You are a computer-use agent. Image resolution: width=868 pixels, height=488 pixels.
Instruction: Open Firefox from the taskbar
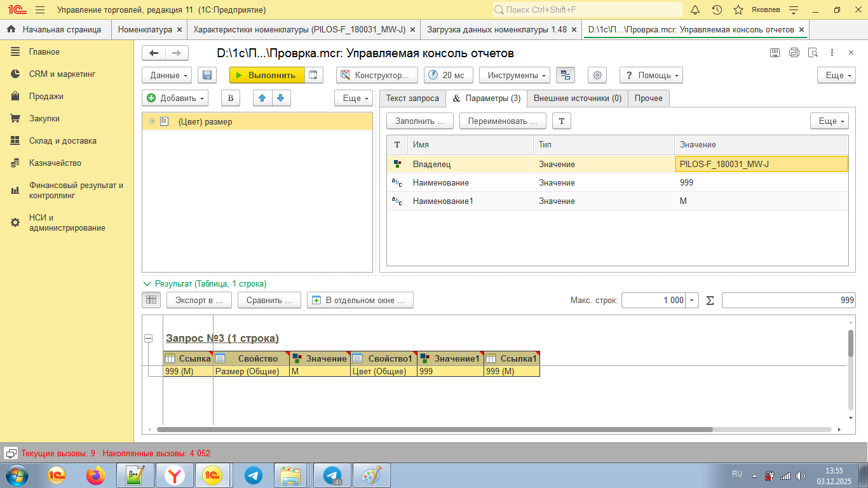coord(97,475)
